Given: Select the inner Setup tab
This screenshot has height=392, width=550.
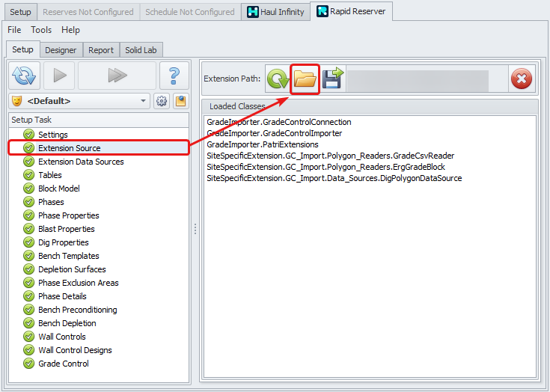Looking at the screenshot, I should 22,49.
